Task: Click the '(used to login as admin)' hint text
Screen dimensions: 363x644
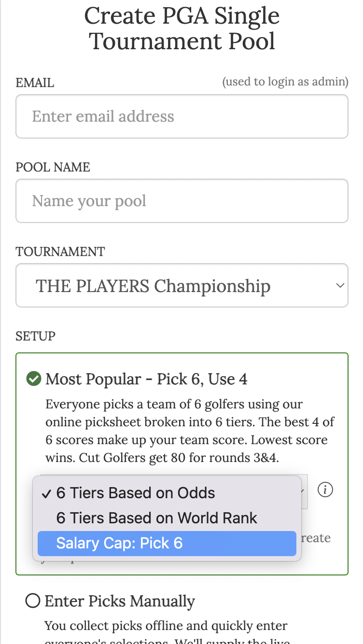Action: point(285,81)
